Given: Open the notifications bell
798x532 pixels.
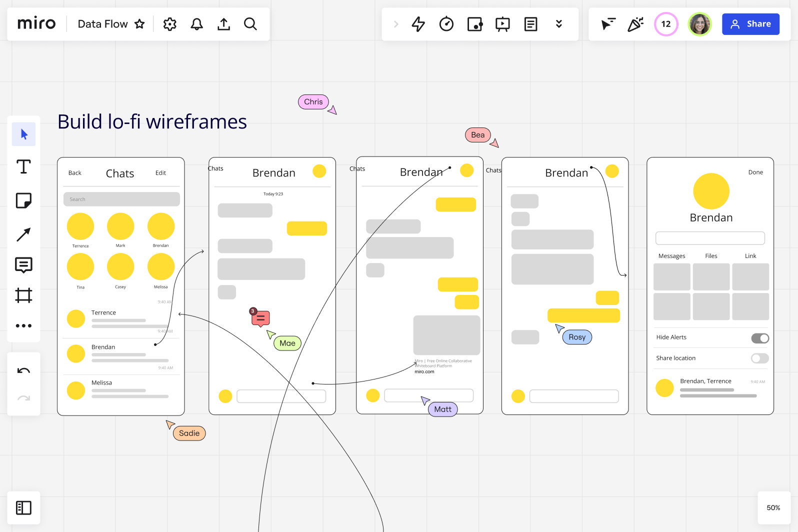Looking at the screenshot, I should (197, 24).
